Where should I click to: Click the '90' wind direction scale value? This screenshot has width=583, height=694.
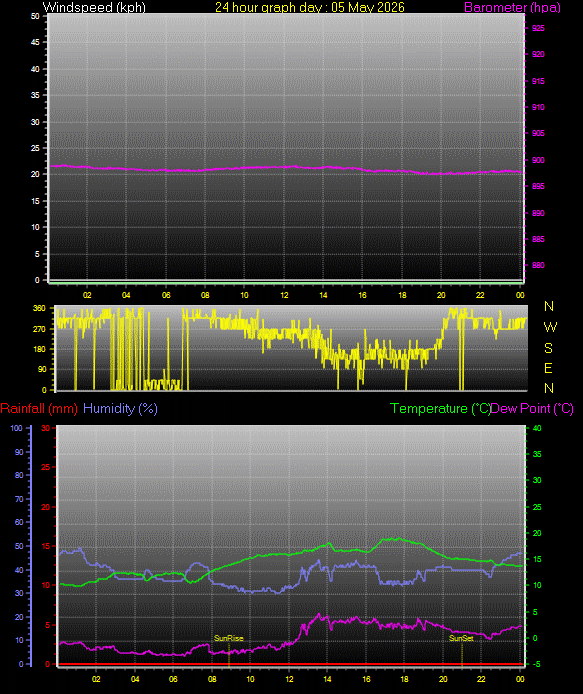click(42, 369)
